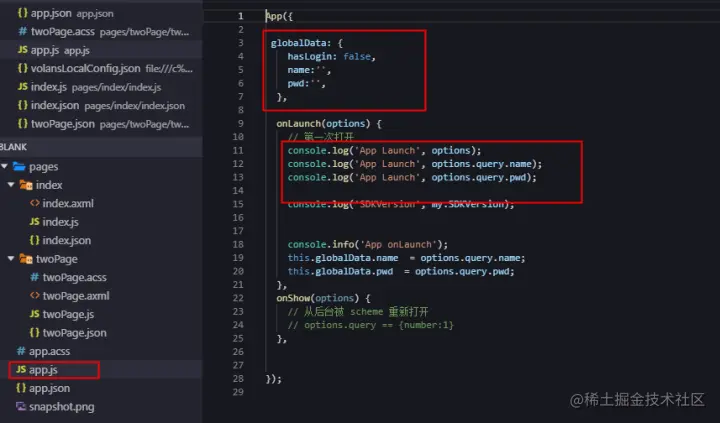Click 'name' property on line 5
The width and height of the screenshot is (720, 423).
coord(298,70)
